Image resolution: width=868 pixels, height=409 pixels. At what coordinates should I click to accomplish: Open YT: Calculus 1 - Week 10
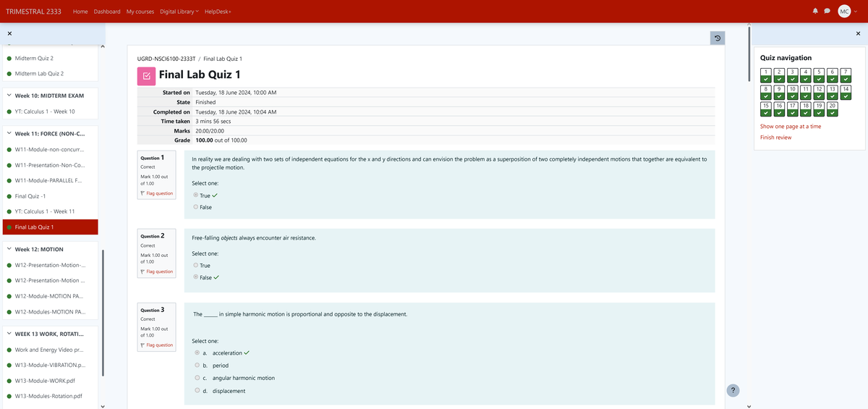tap(45, 111)
